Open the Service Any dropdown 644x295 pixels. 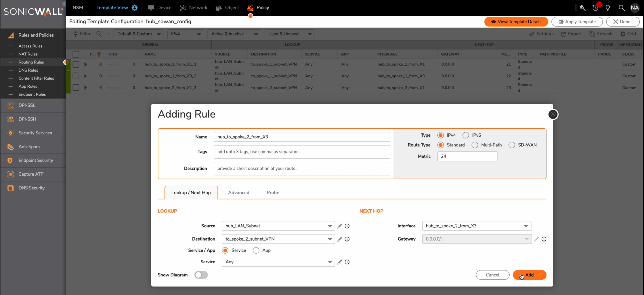[278, 262]
